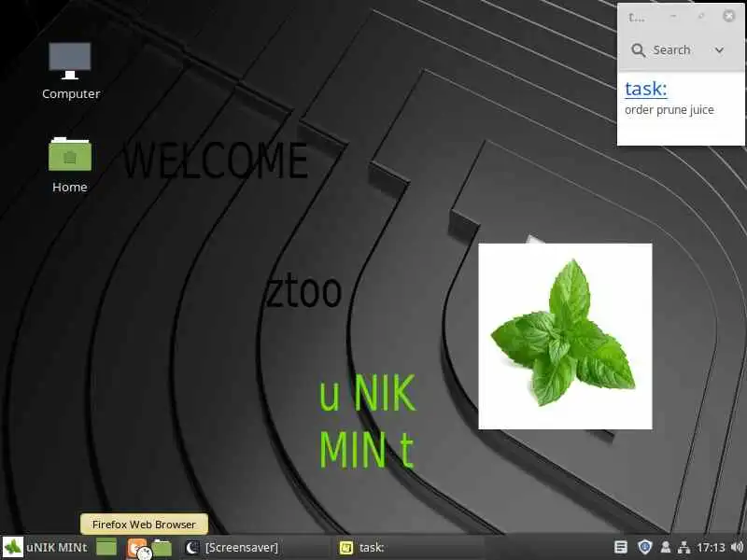Image resolution: width=747 pixels, height=560 pixels.
Task: Select the Computer desktop icon
Action: [x=70, y=72]
